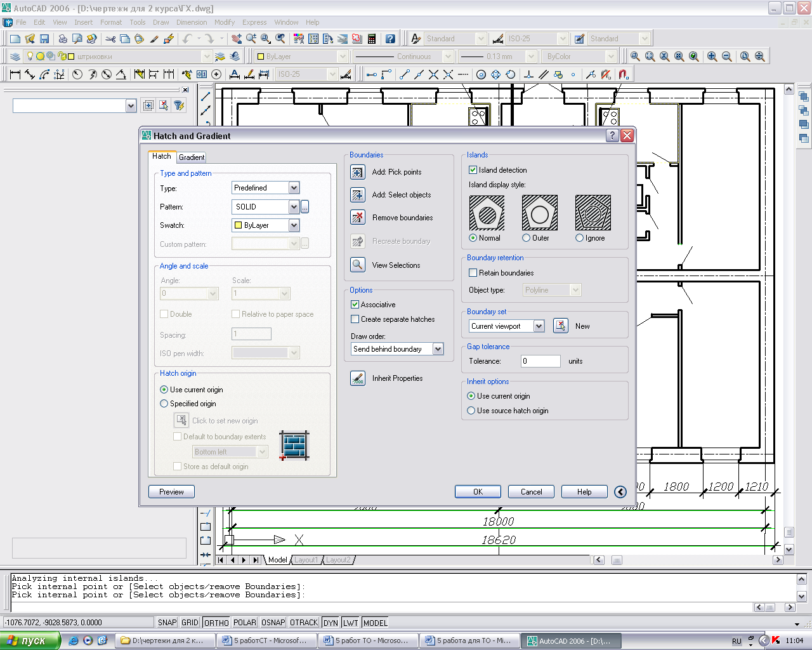Click the New boundary set icon
This screenshot has width=812, height=650.
coord(561,326)
